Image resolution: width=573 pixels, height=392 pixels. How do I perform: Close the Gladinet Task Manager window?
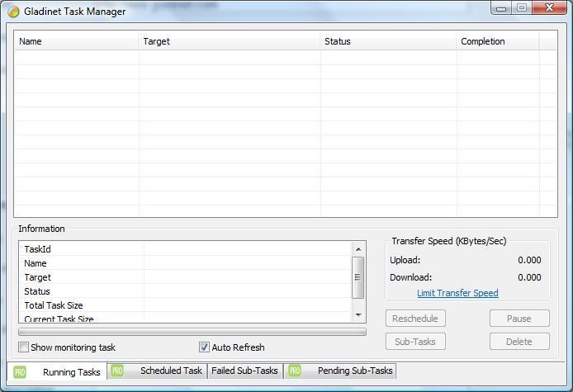[549, 8]
